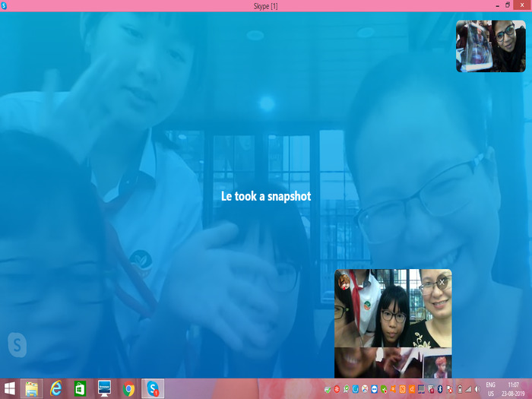Restore down the Skype window
532x399 pixels.
(x=508, y=5)
